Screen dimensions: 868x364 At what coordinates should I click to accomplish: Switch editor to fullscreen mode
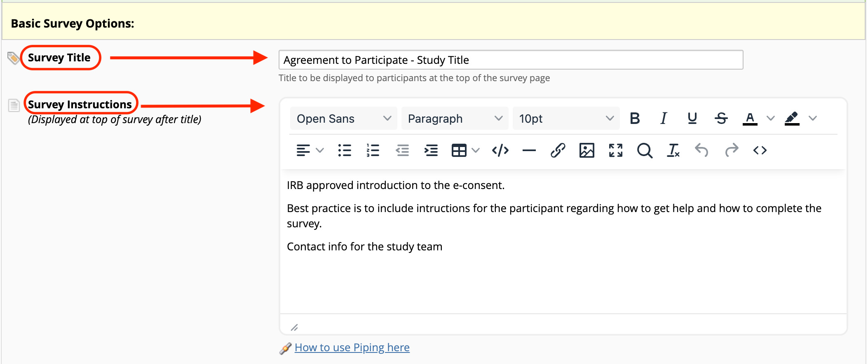(616, 150)
